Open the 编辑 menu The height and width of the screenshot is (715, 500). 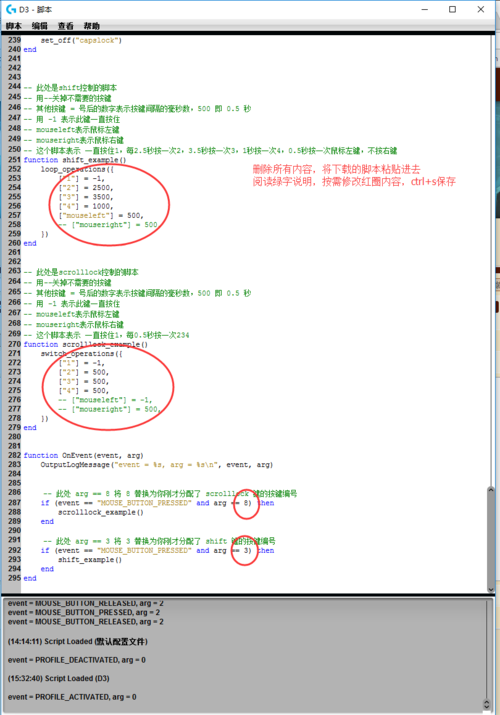(40, 26)
